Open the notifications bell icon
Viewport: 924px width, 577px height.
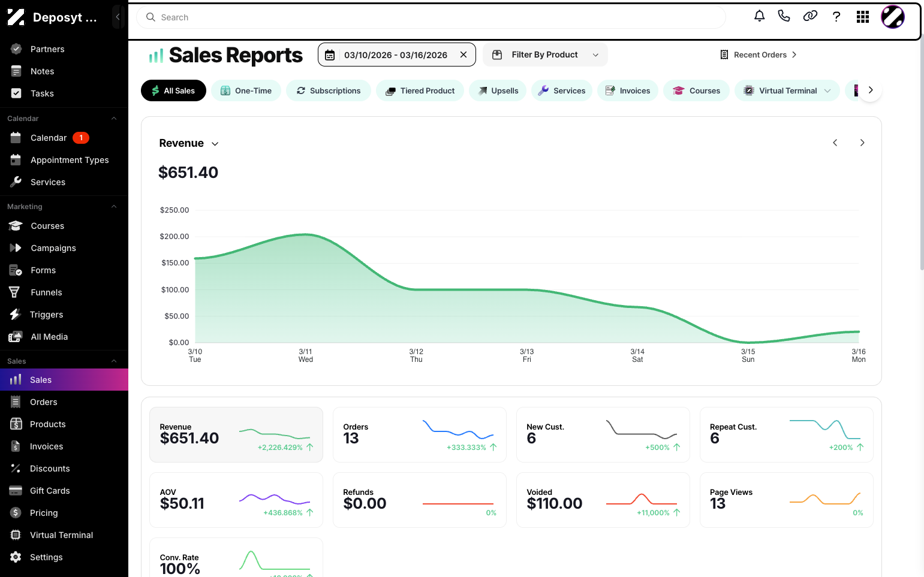[759, 16]
